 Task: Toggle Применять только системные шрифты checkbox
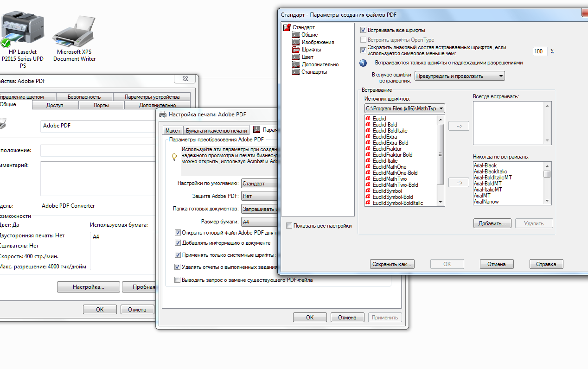(178, 254)
